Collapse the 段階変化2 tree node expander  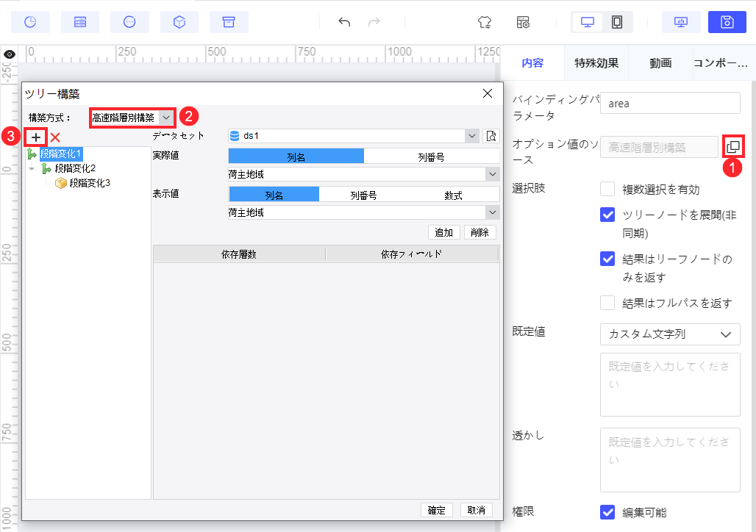(32, 169)
